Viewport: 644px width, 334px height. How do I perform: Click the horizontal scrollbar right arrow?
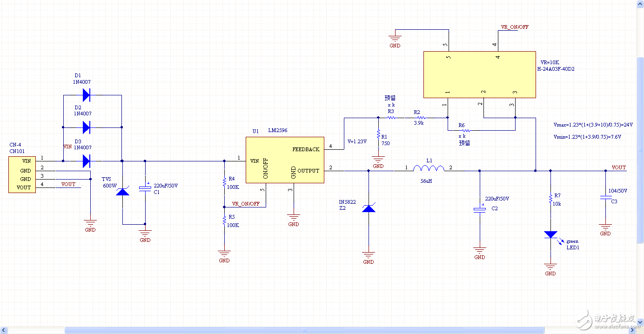[632, 330]
